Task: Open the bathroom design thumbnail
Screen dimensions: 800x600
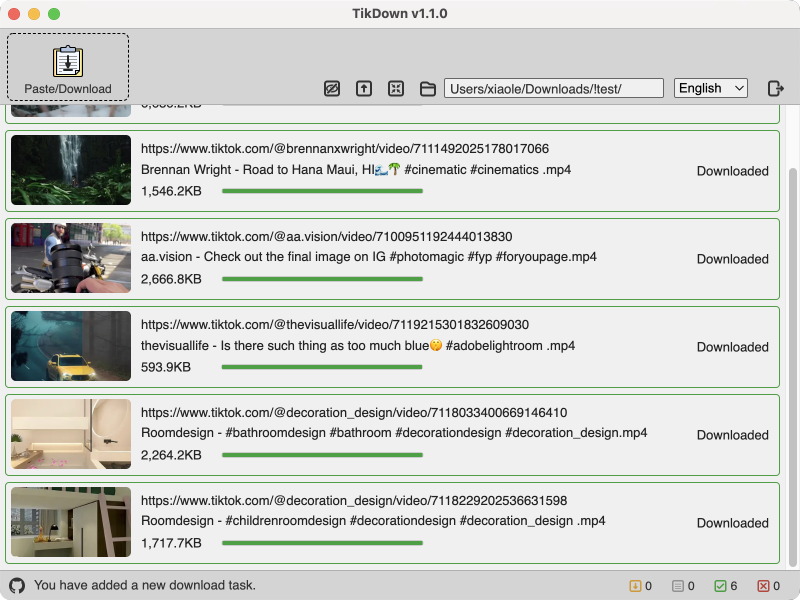Action: coord(71,434)
